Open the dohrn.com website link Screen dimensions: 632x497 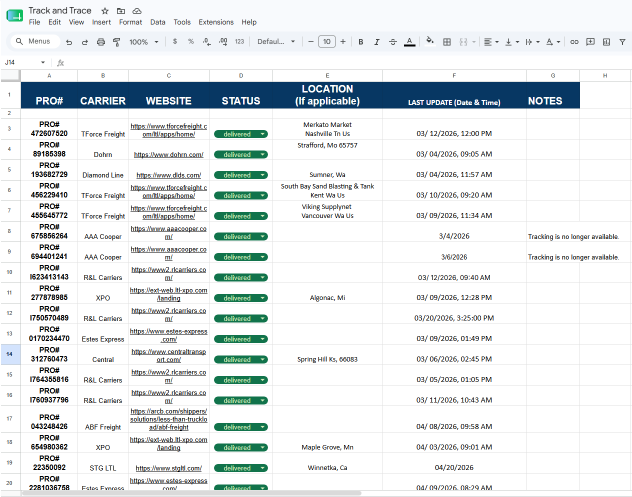point(168,154)
